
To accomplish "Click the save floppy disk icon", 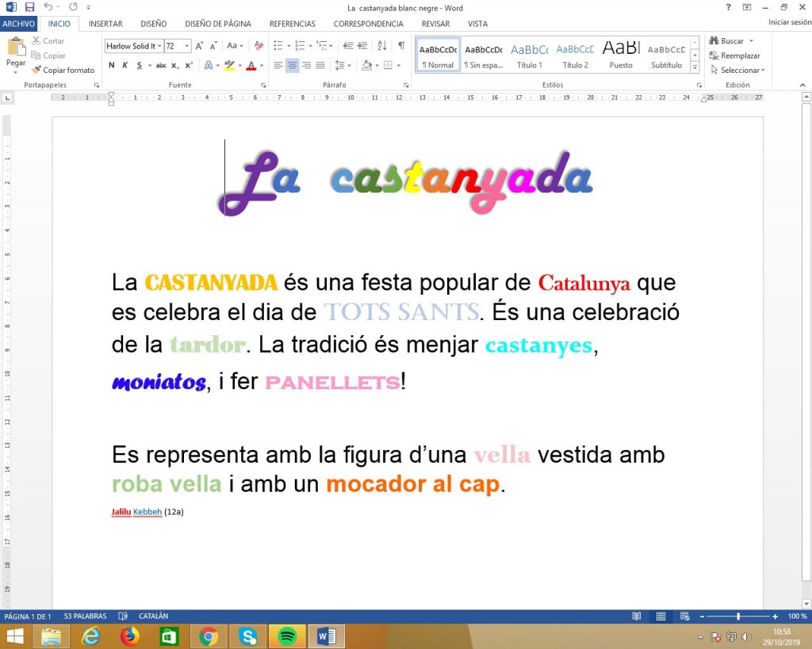I will (x=29, y=7).
